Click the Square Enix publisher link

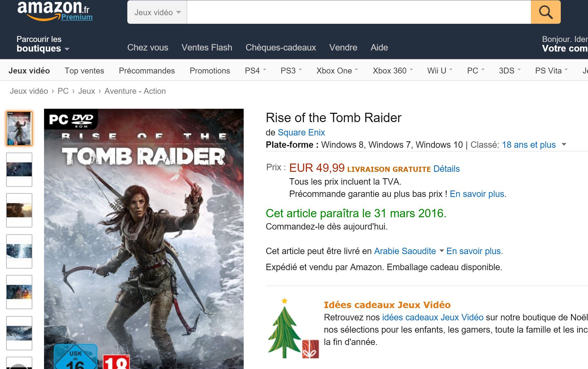point(301,133)
